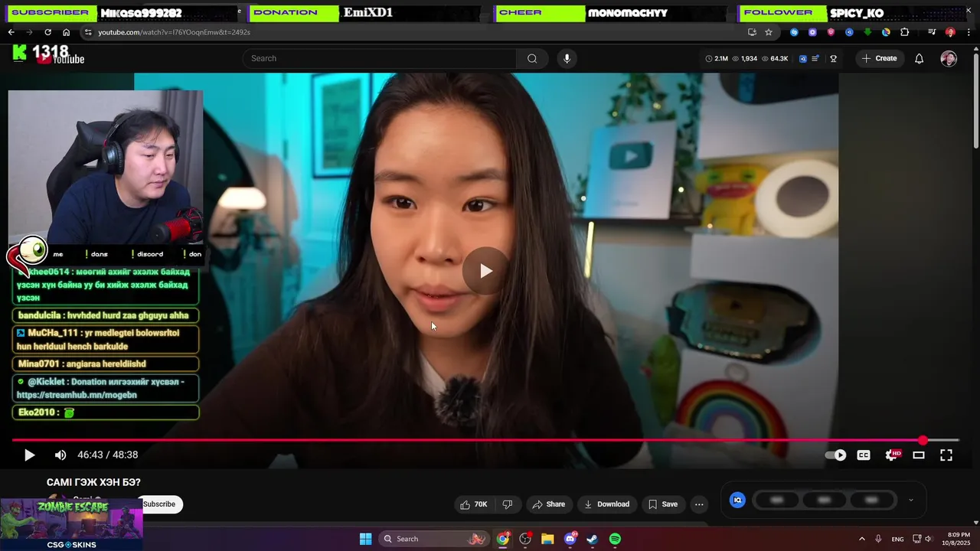The image size is (980, 551).
Task: Click the browser back arrow
Action: tap(11, 32)
